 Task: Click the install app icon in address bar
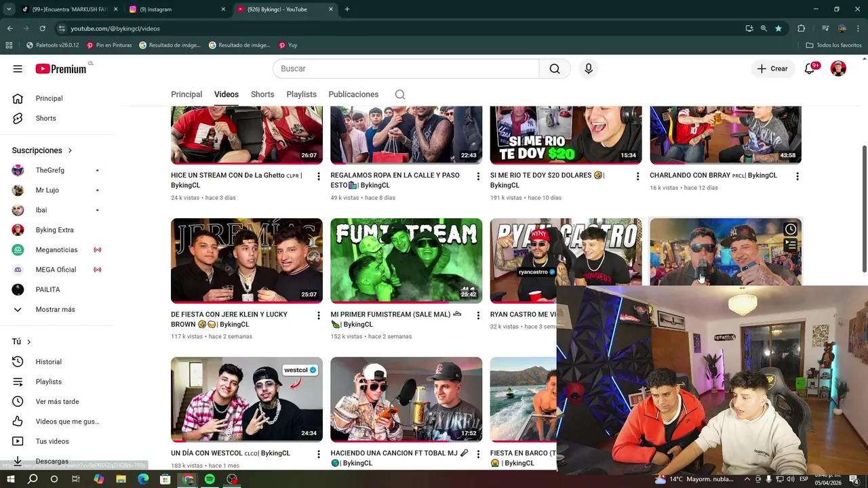[x=749, y=28]
